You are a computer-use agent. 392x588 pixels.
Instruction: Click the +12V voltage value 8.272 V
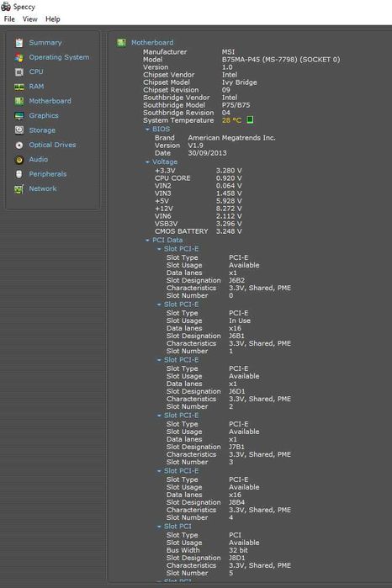click(x=229, y=209)
